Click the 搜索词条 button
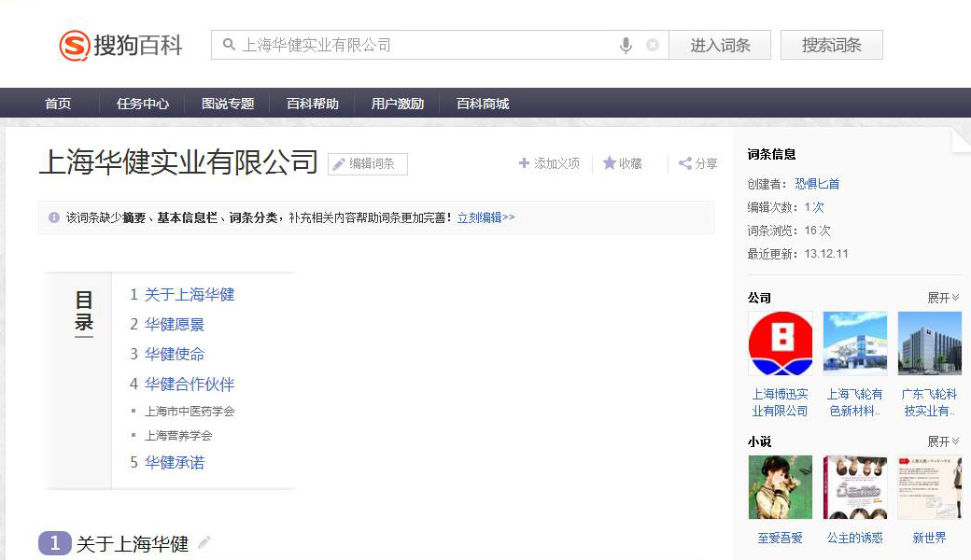The image size is (971, 560). 832,45
